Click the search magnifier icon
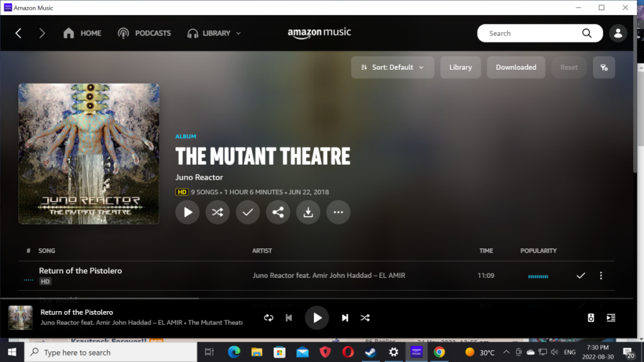644x362 pixels. [x=587, y=33]
